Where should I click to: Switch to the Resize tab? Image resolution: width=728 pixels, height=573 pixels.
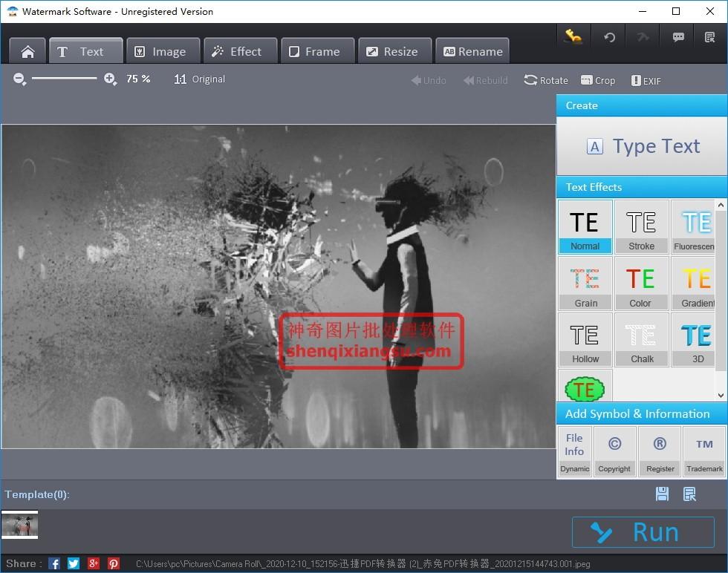point(395,51)
